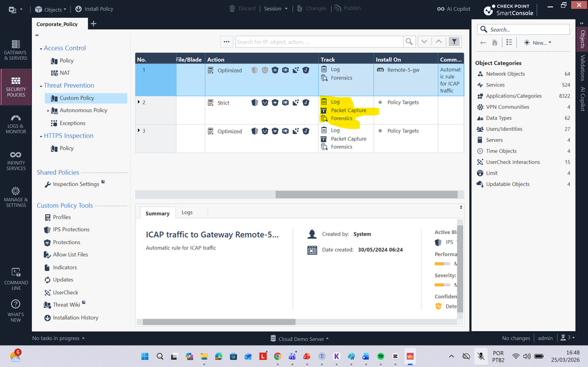Click the rule search input field

pyautogui.click(x=319, y=42)
